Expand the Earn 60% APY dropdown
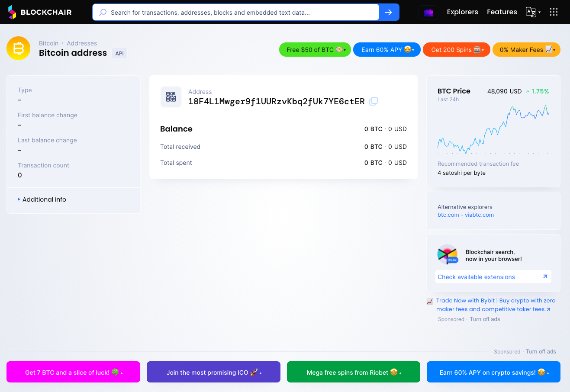This screenshot has height=392, width=570. (x=387, y=50)
